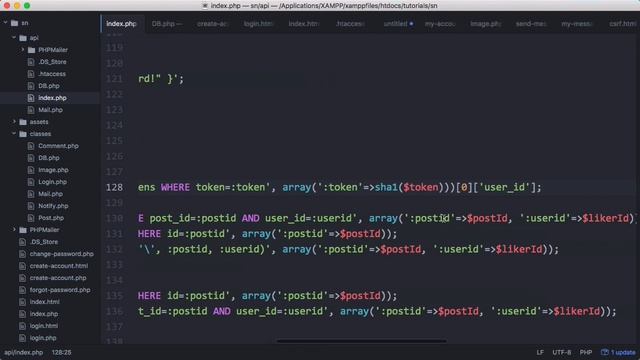This screenshot has width=640, height=360.
Task: Select highlighted index.php in api folder
Action: pos(52,98)
